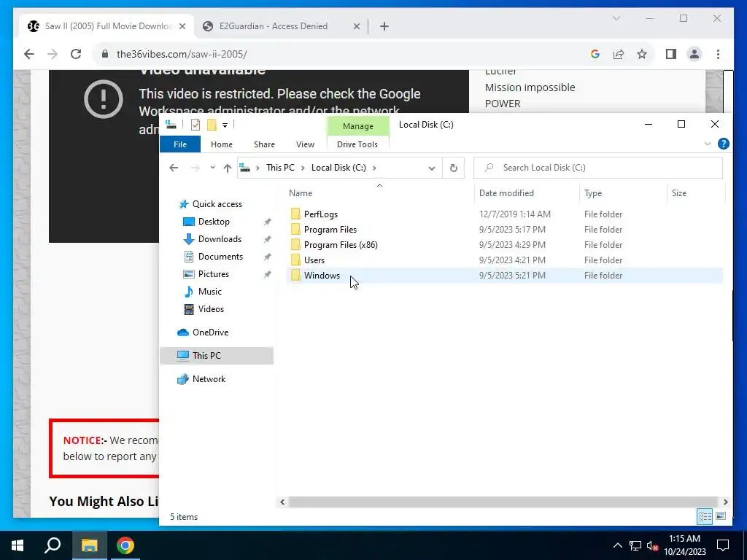Click the Search Local Disk (C:) box
Viewport: 747px width, 560px height.
point(598,168)
